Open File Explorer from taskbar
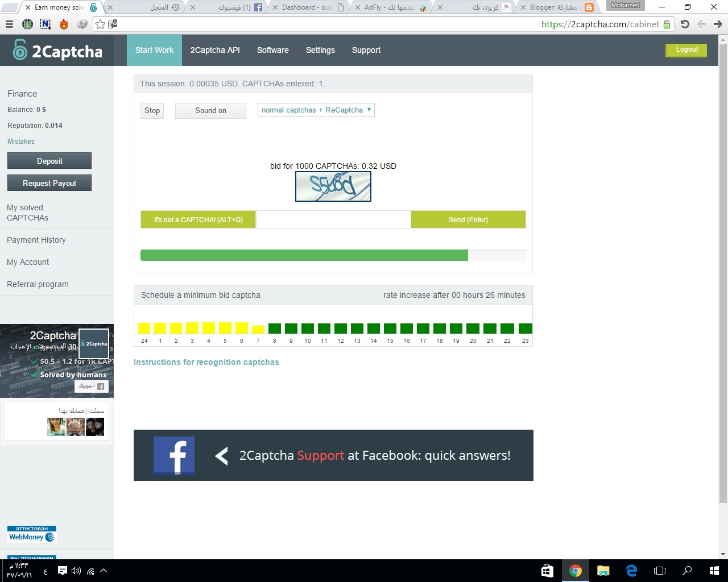This screenshot has width=728, height=582. coord(603,571)
